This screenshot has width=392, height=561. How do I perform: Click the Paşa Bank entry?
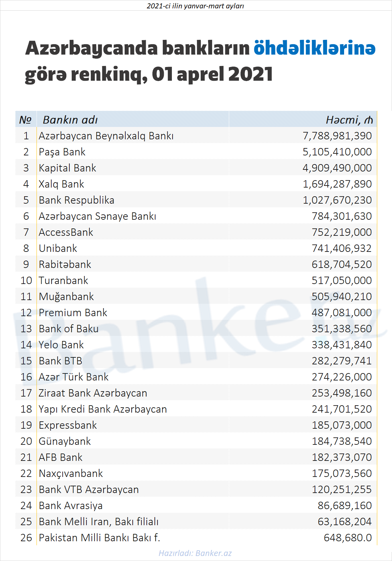[62, 152]
